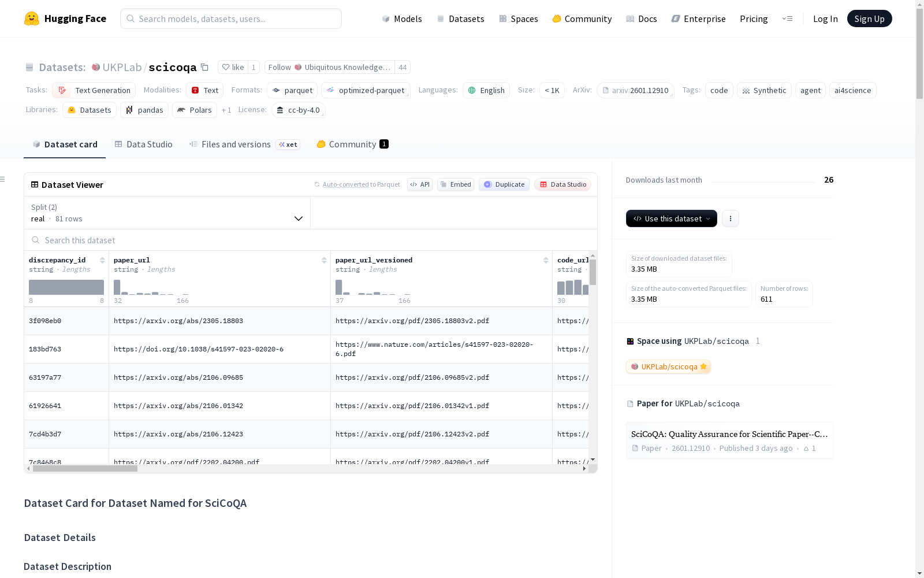924x578 pixels.
Task: Open the UKPLab/scicoqa space link
Action: 669,366
